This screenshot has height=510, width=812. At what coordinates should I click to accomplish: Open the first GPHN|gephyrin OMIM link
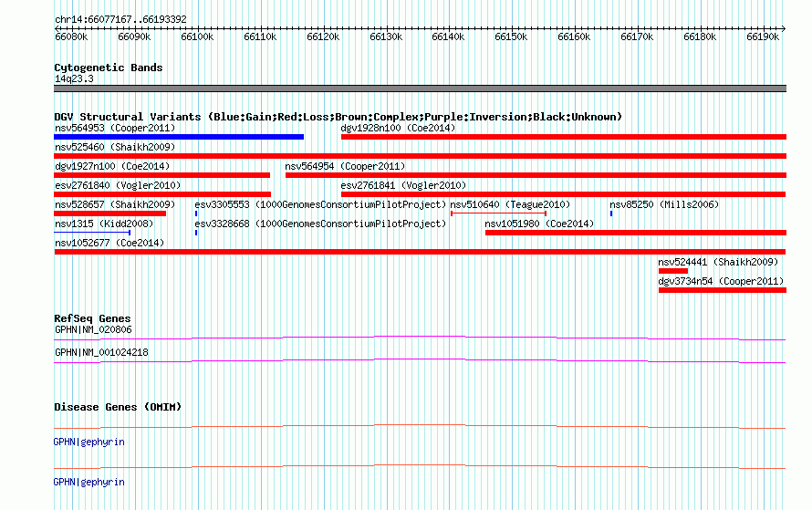tap(89, 442)
